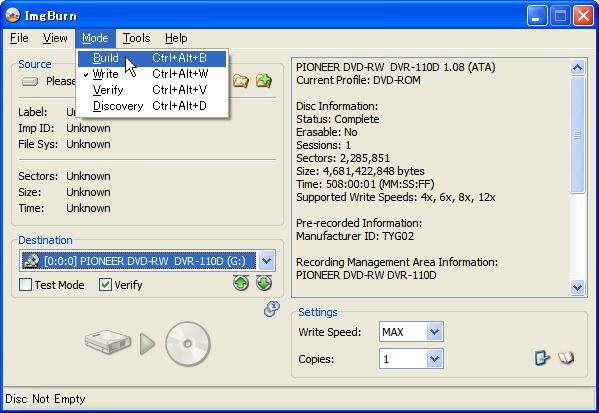Click the Sectors: 2,285,851 line

click(x=343, y=158)
